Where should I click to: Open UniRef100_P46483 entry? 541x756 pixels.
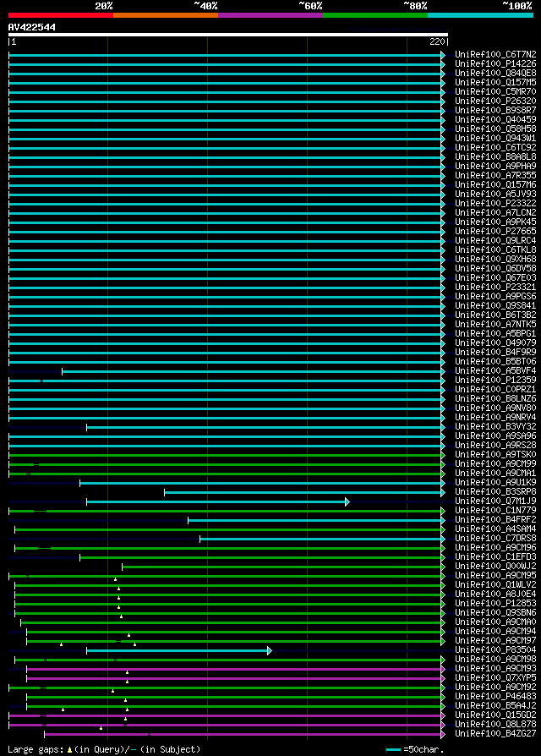click(x=495, y=697)
